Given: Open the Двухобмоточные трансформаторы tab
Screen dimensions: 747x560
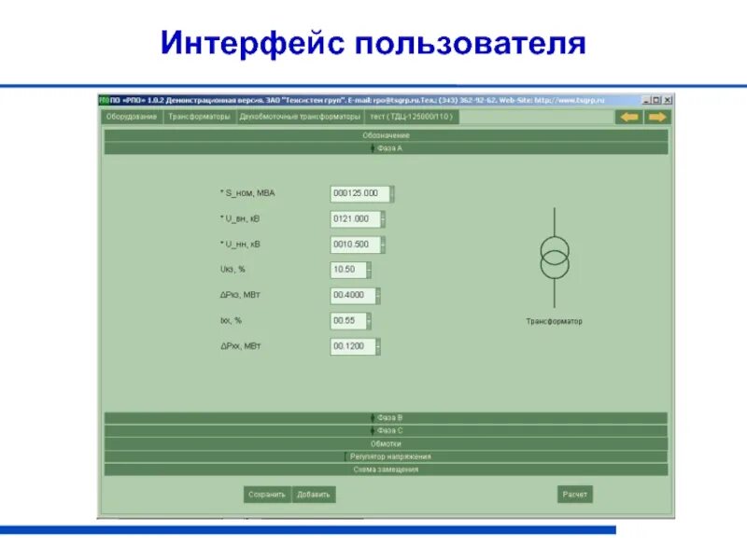Looking at the screenshot, I should coord(300,117).
